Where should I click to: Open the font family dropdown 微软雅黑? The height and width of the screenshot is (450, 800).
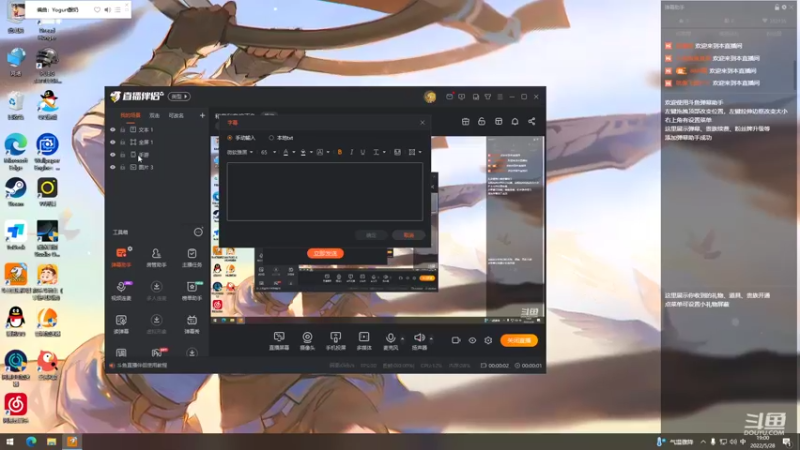tap(240, 152)
